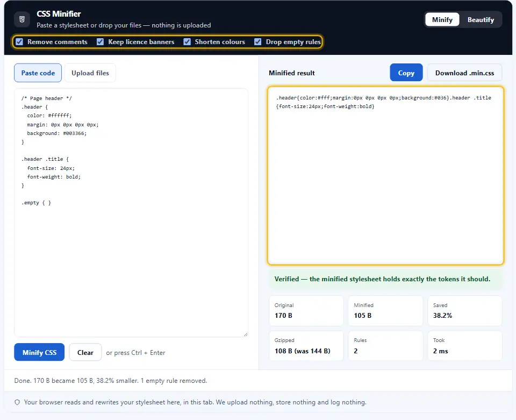Click the '.empty { }' rule line
Screen dimensions: 516x420
coord(36,203)
